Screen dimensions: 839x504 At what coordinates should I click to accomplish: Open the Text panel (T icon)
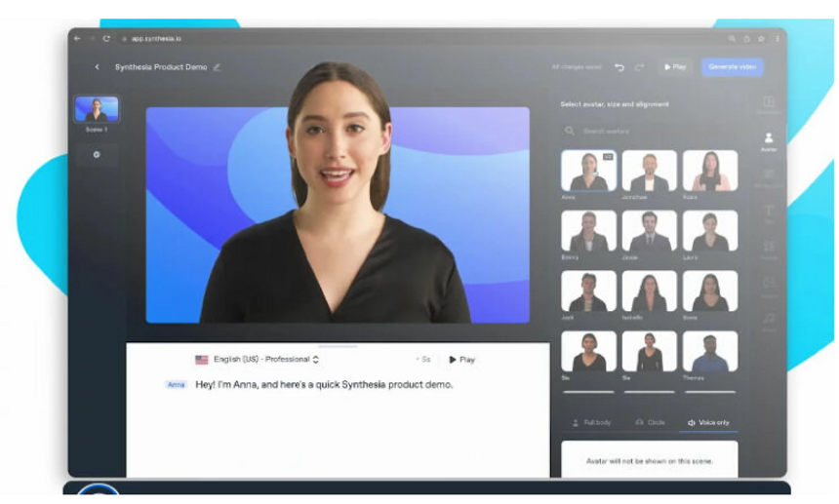coord(769,213)
